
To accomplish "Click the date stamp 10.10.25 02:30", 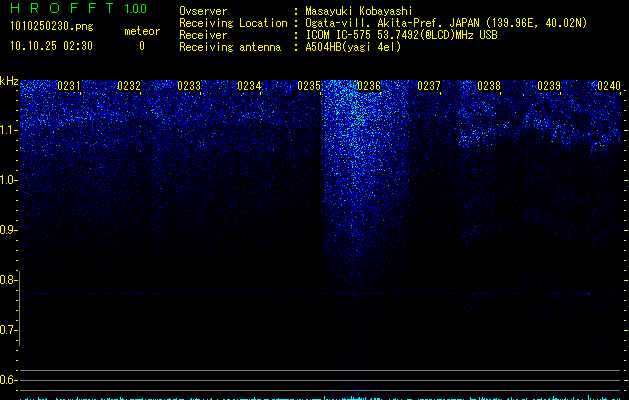I will [x=51, y=46].
